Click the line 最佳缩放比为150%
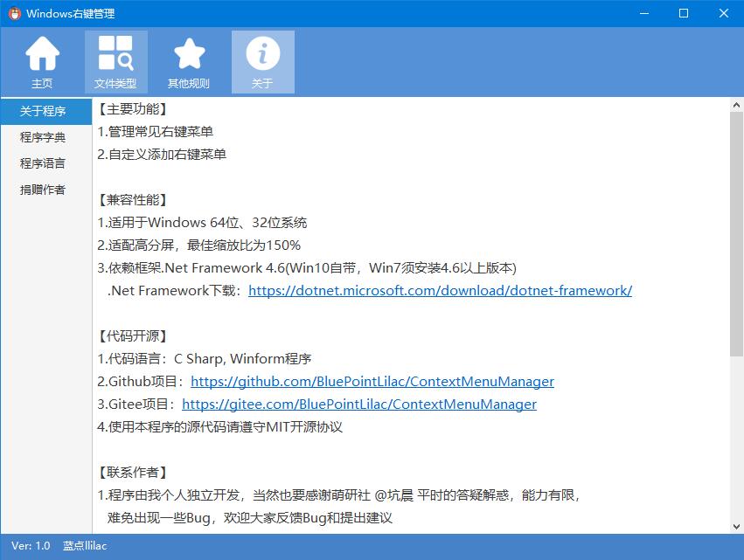744x560 pixels. (198, 245)
